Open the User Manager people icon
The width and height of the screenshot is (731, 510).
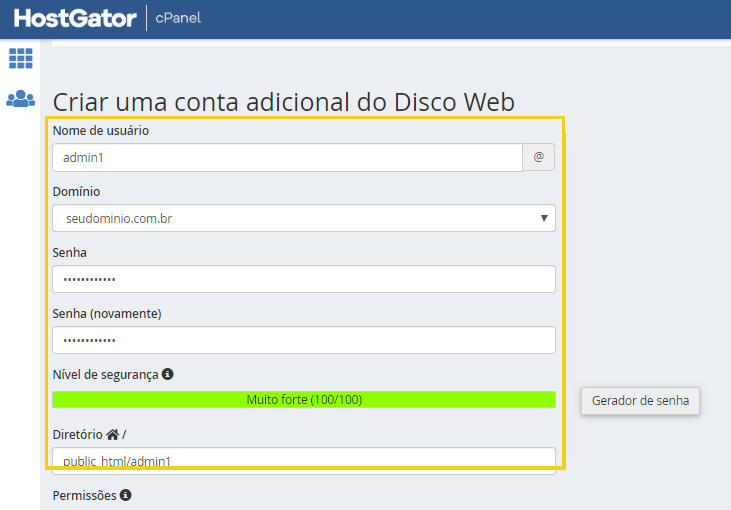pyautogui.click(x=21, y=98)
